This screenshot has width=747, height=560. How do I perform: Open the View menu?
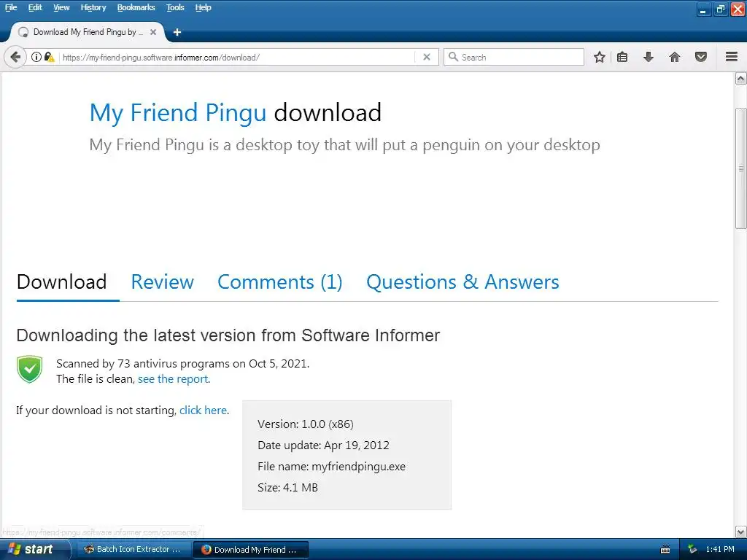click(x=61, y=7)
